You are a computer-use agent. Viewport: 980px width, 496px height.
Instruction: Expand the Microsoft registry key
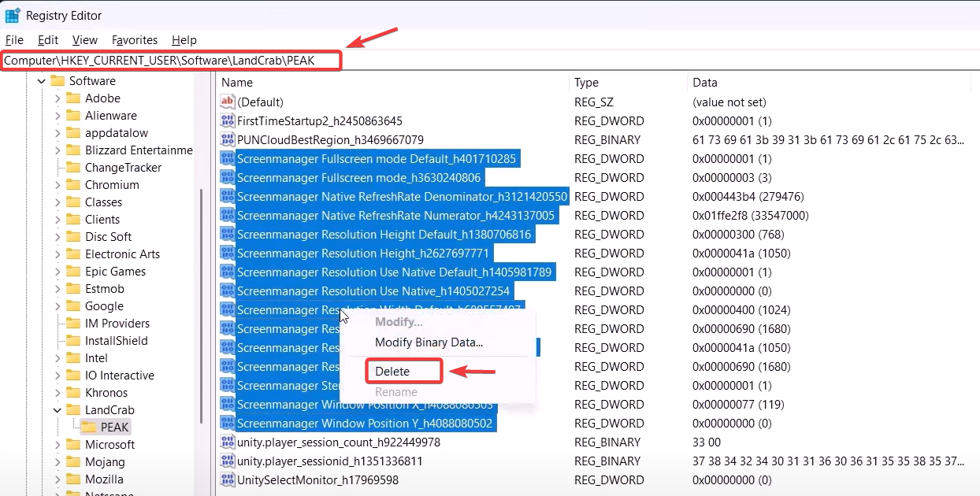pos(58,445)
